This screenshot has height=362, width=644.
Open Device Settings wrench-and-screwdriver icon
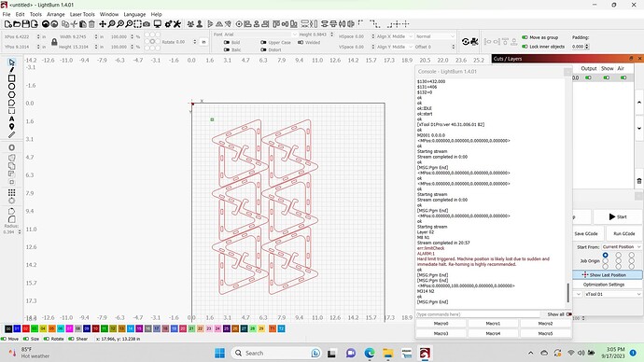tap(177, 24)
